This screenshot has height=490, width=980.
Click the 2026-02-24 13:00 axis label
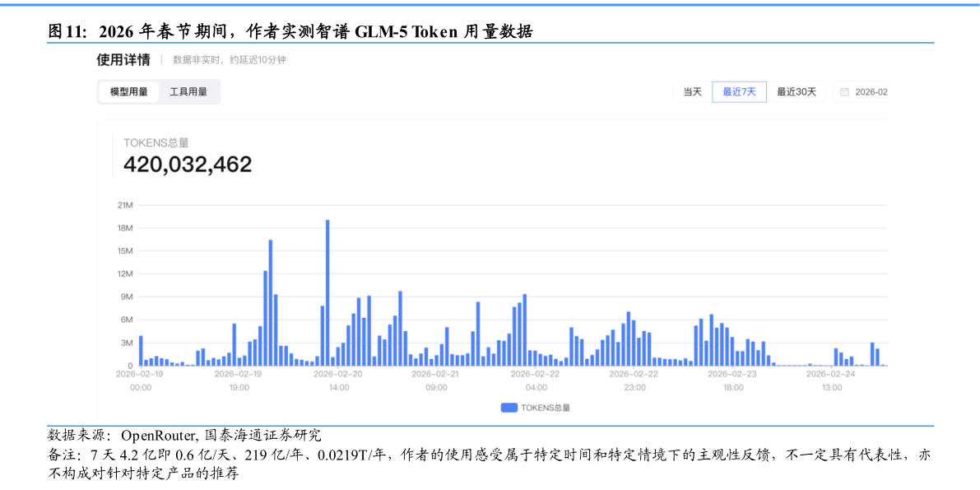tap(832, 380)
